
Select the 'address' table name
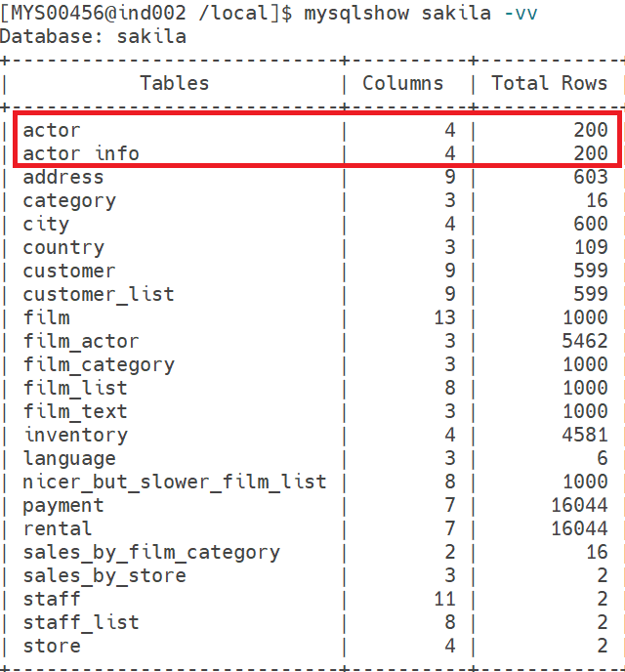[63, 177]
